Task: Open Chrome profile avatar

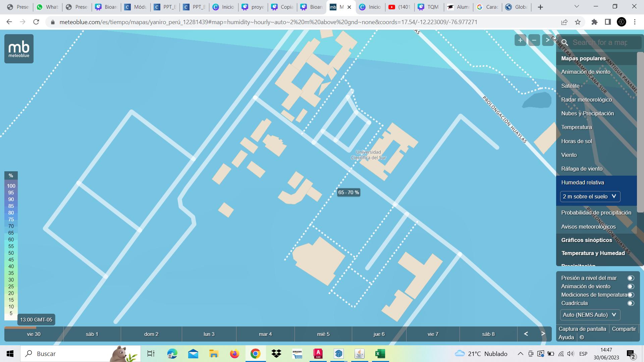Action: [x=622, y=22]
